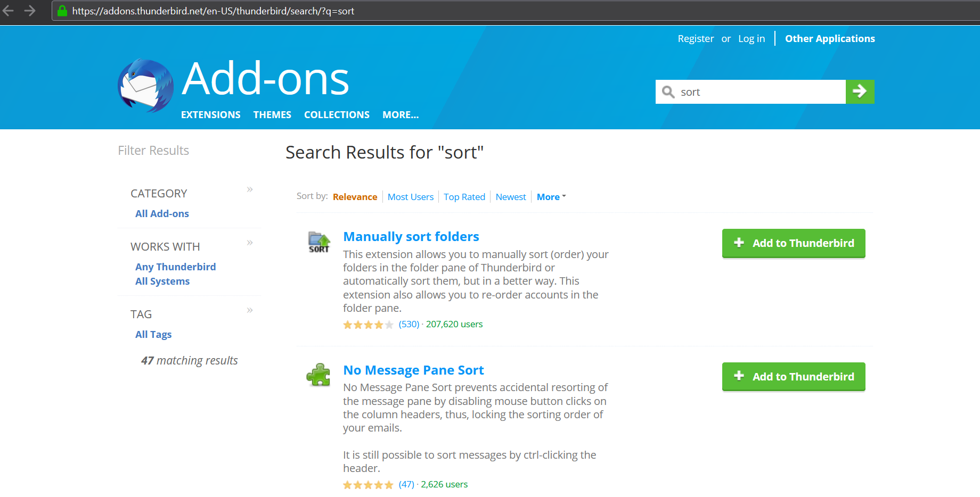Click the 2,626 users text
980x497 pixels.
(x=444, y=484)
